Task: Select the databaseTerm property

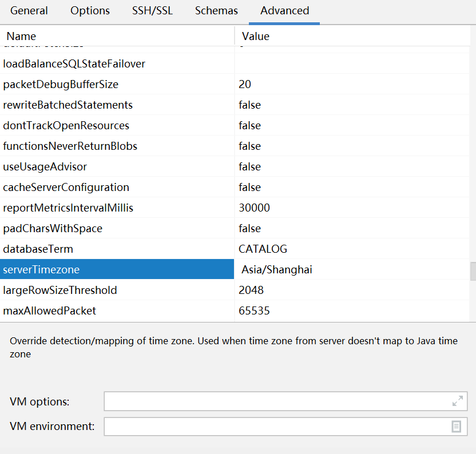Action: click(x=117, y=249)
